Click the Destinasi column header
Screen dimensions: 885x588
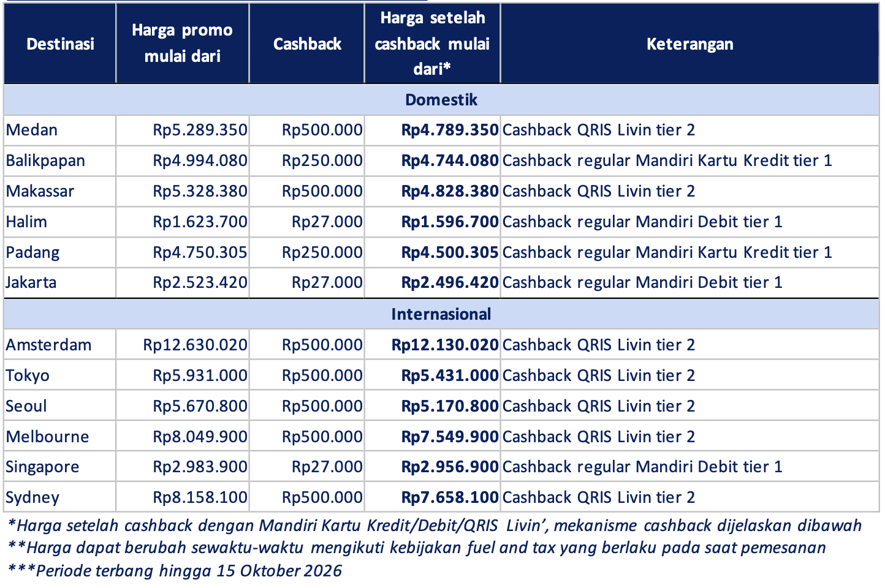(x=60, y=43)
